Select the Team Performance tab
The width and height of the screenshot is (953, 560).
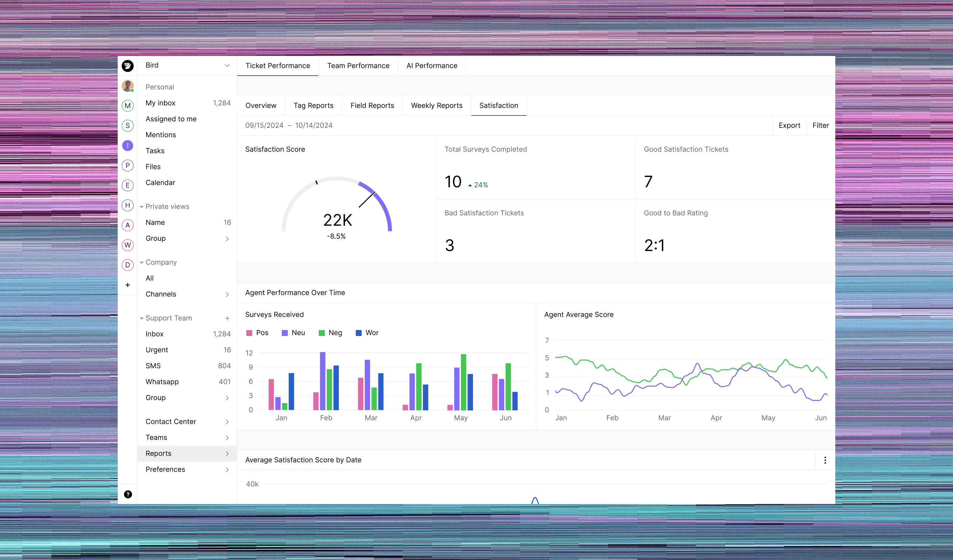358,65
